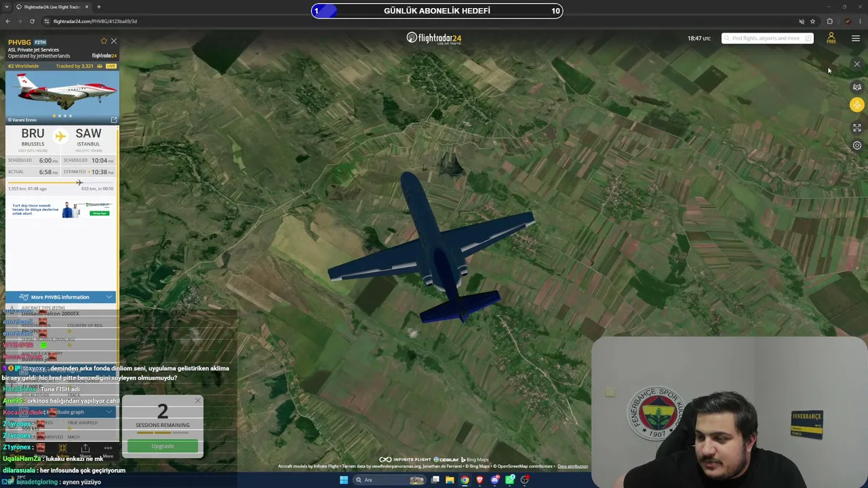Toggle fullscreen 3D view
This screenshot has width=868, height=488.
click(857, 127)
